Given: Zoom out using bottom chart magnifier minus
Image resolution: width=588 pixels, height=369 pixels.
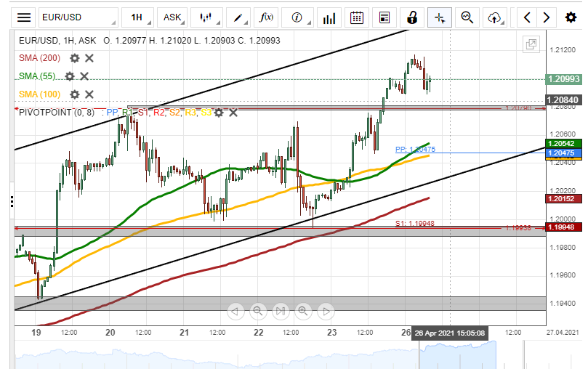Looking at the screenshot, I should click(x=257, y=312).
